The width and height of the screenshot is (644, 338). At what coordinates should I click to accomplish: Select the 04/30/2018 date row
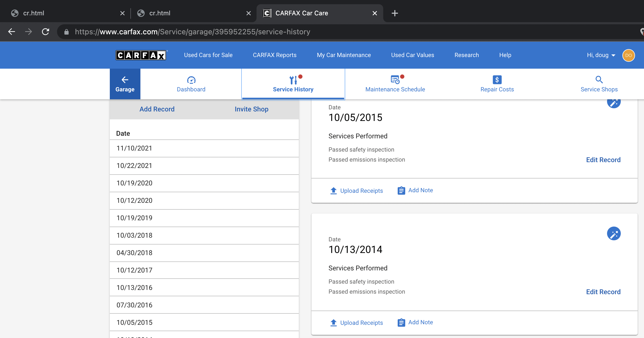204,253
